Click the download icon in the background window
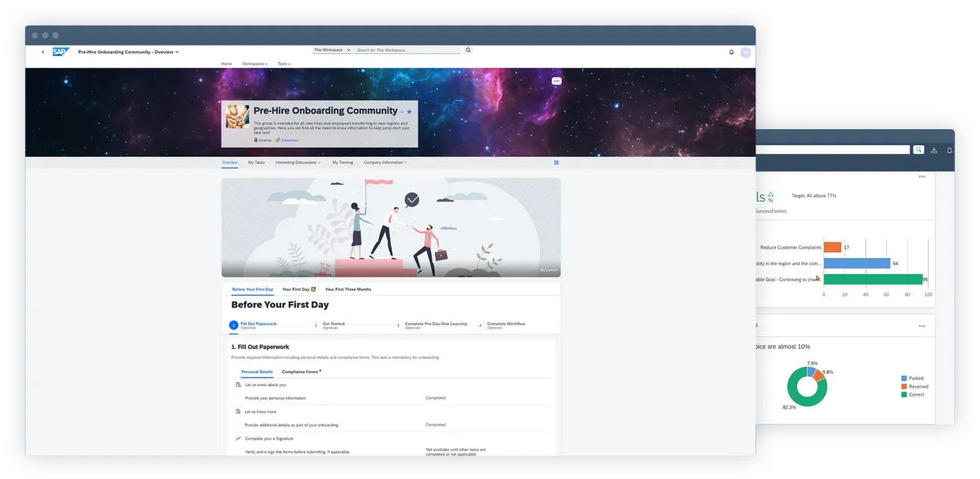980x479 pixels. pos(934,150)
